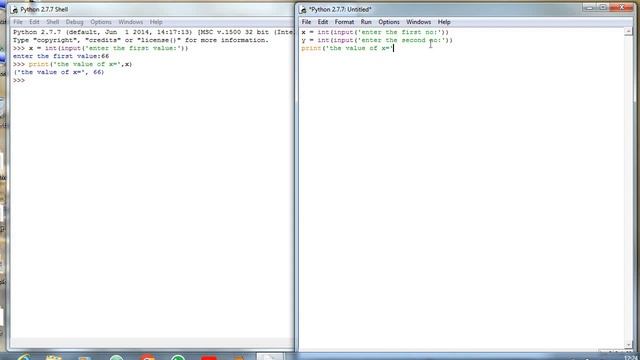Click Python icon in Untitled editor title bar

pos(303,9)
